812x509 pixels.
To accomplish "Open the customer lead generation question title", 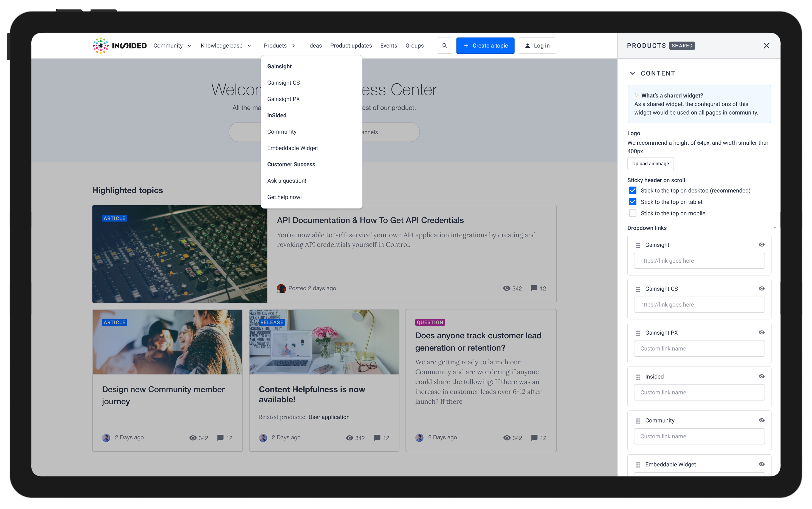I will (478, 342).
